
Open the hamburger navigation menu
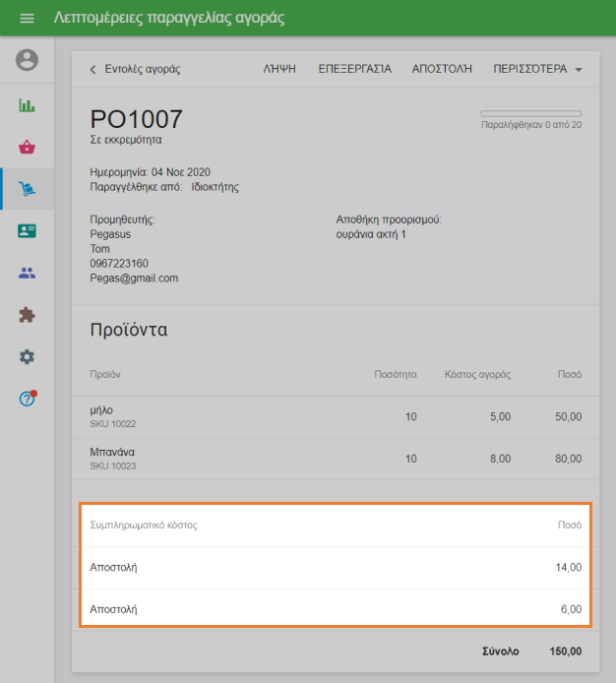(27, 19)
